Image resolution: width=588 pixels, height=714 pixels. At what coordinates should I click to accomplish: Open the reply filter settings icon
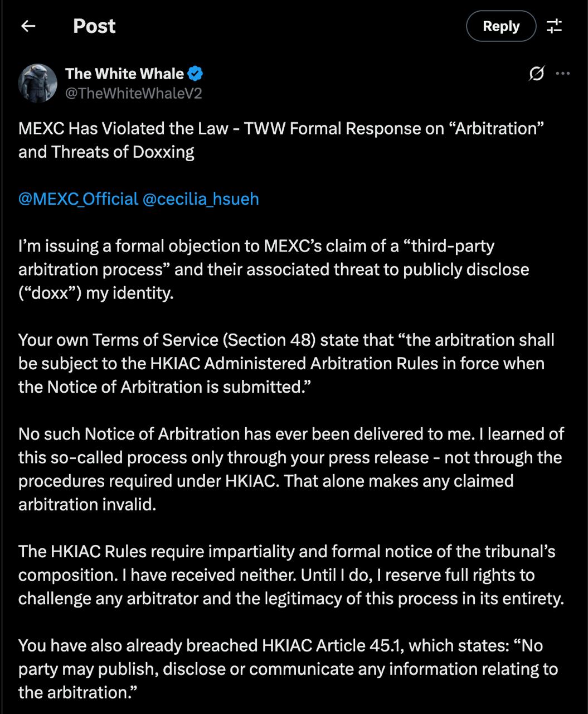click(554, 26)
